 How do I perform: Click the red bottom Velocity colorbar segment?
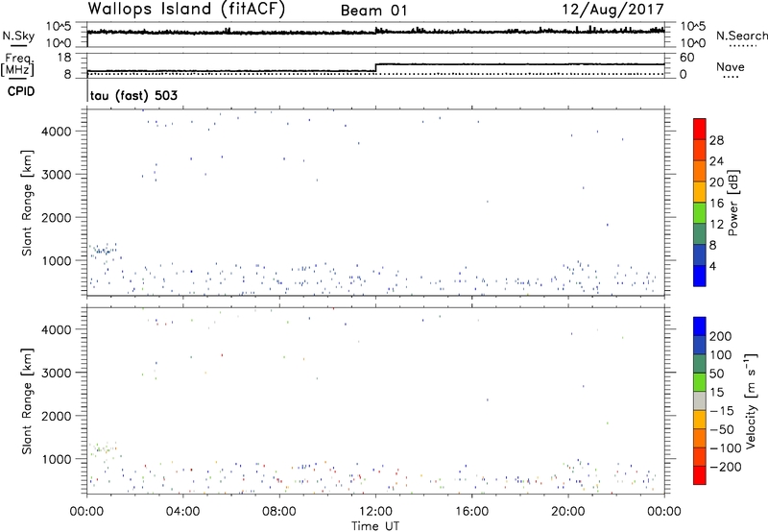coord(700,475)
